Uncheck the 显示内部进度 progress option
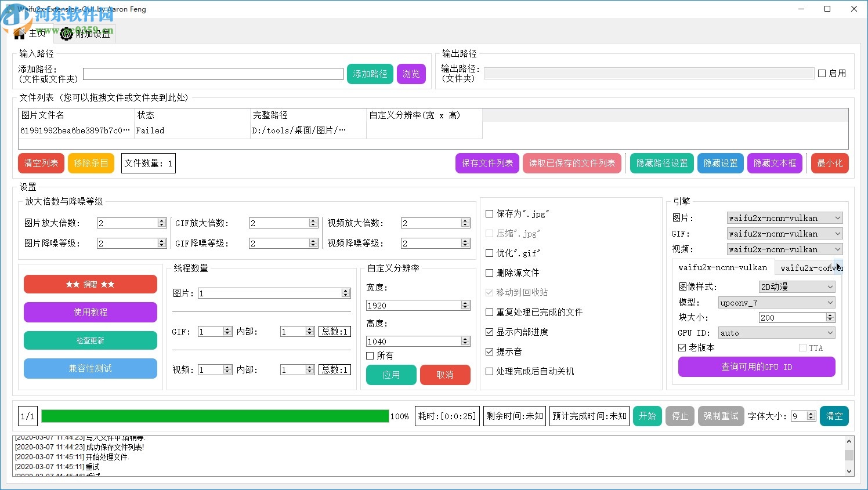The height and width of the screenshot is (490, 868). [489, 332]
